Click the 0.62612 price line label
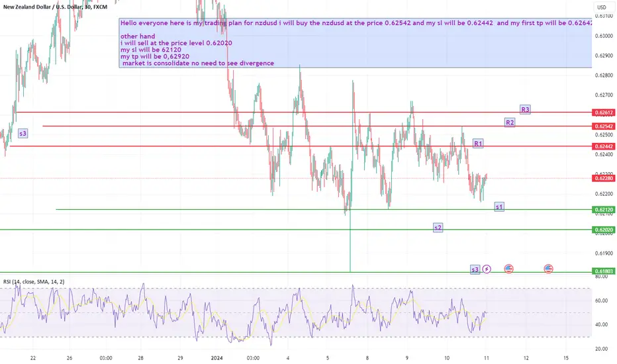 [x=604, y=113]
